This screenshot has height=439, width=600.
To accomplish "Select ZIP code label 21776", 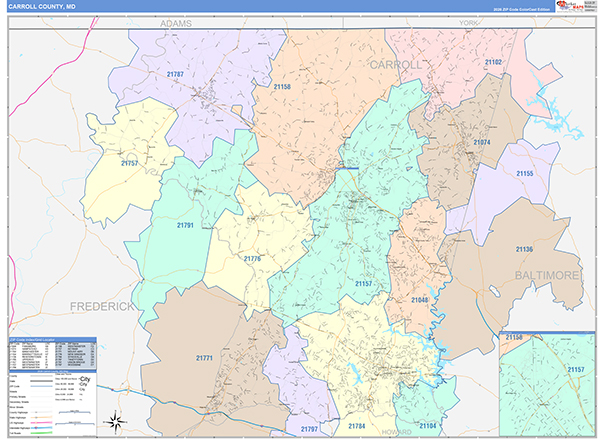I will coord(252,259).
